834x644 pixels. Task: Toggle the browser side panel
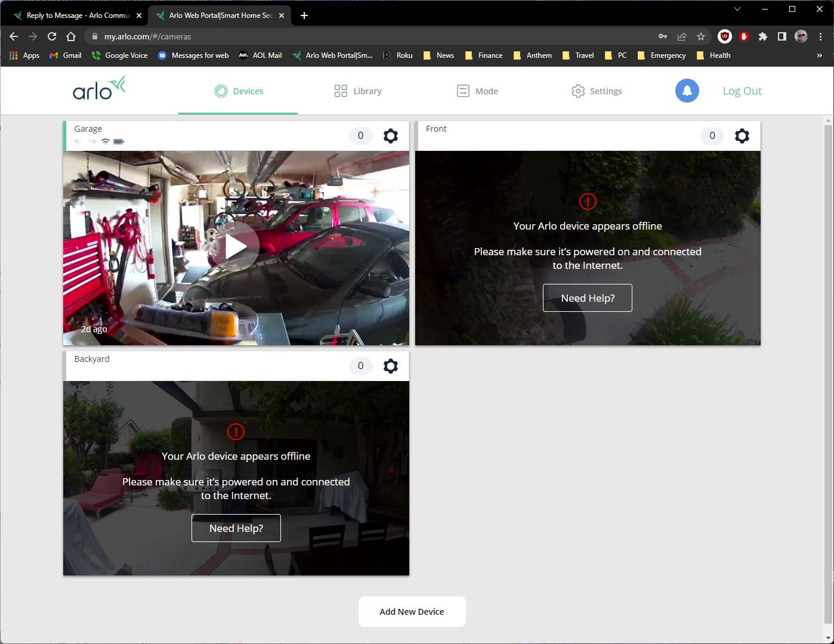[782, 36]
